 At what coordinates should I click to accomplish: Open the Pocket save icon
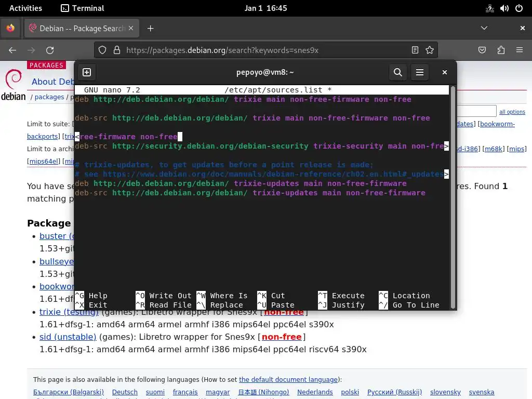(x=482, y=50)
